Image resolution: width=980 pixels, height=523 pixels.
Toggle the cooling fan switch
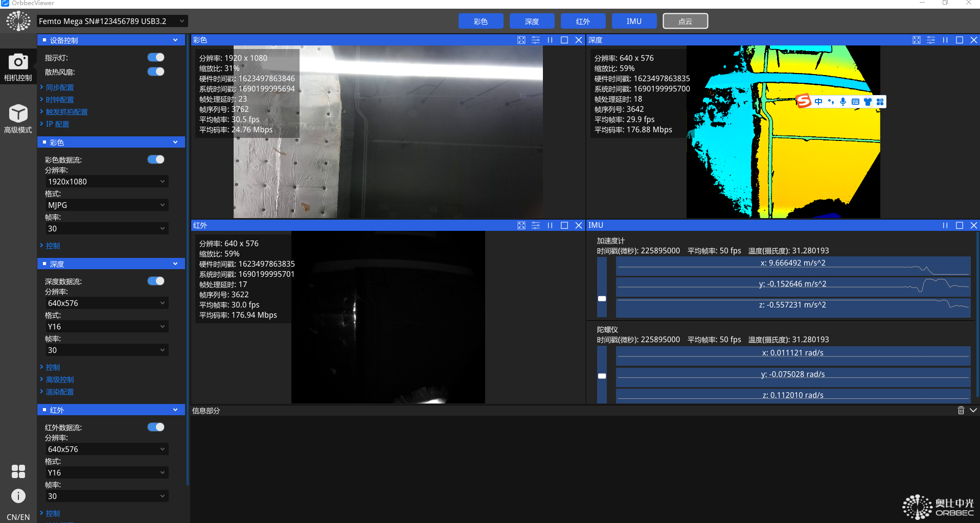pos(156,72)
